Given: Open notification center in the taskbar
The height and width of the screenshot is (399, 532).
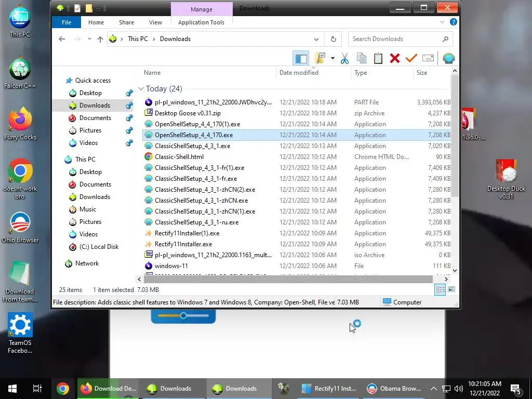Looking at the screenshot, I should [516, 389].
